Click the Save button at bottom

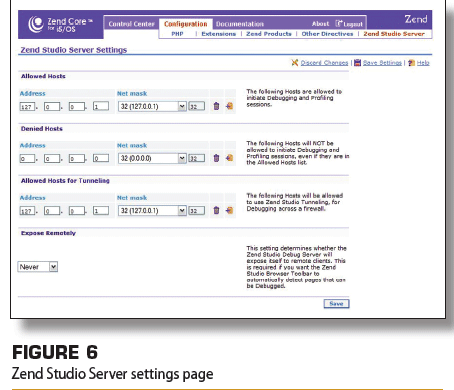point(336,304)
